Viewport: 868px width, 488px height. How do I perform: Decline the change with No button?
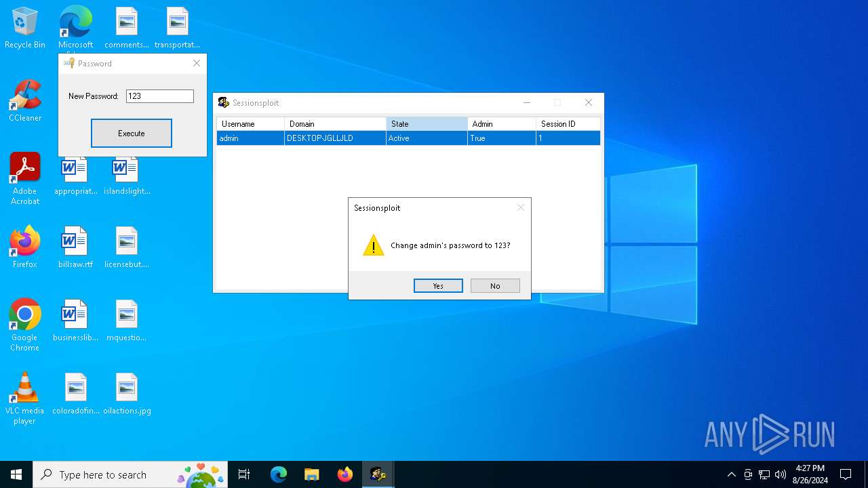pos(495,286)
